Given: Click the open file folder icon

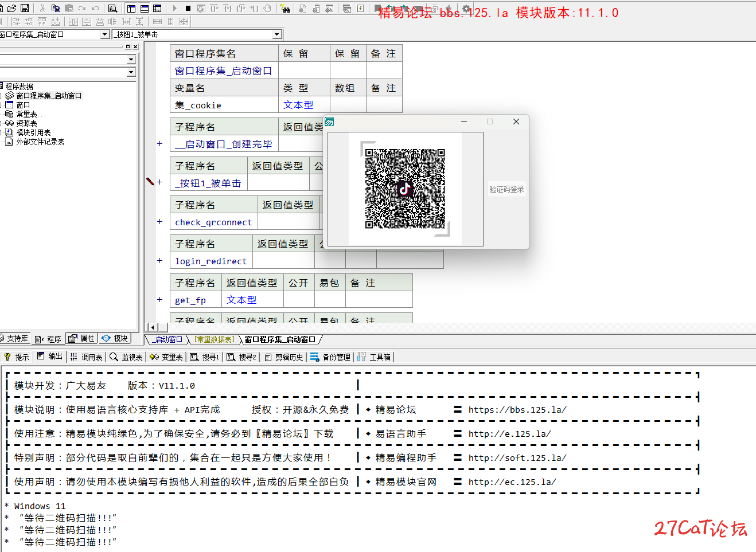Looking at the screenshot, I should [x=11, y=8].
